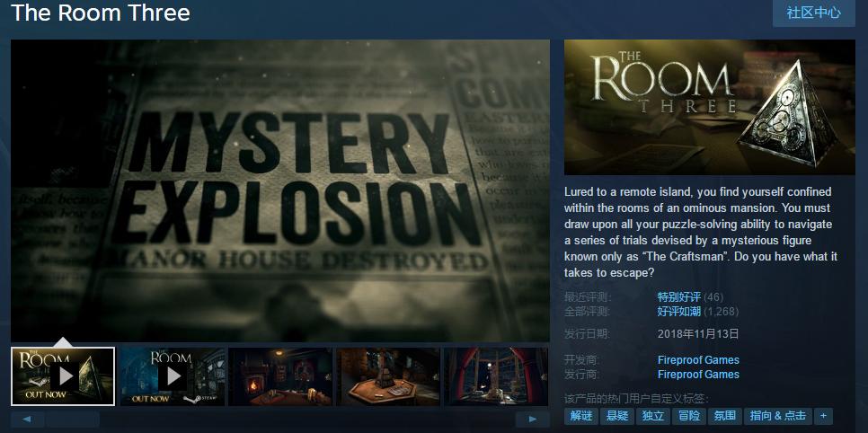Image resolution: width=868 pixels, height=433 pixels.
Task: Click the thumbnail strip scrollbar handle
Action: coord(73,419)
